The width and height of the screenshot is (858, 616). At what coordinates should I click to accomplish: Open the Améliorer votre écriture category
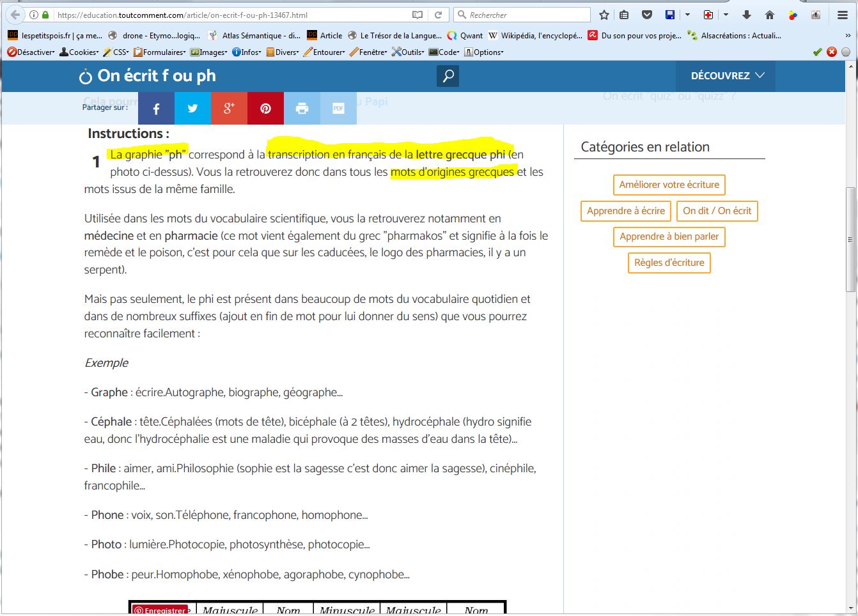(669, 185)
